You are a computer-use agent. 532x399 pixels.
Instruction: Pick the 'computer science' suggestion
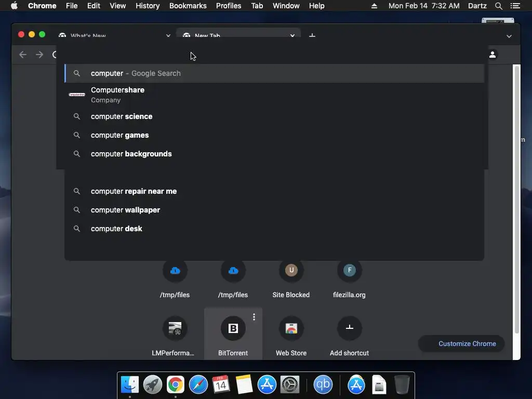click(274, 116)
